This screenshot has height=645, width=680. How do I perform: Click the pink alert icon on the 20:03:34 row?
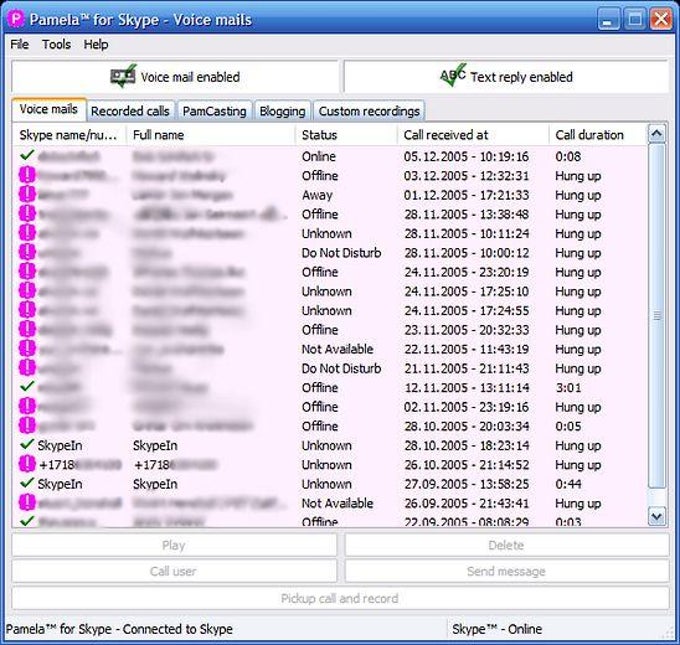click(x=27, y=426)
